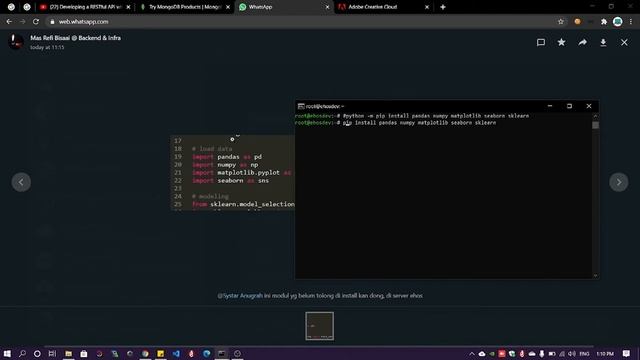Close the MongoDB Products tab
The height and width of the screenshot is (360, 640).
pyautogui.click(x=228, y=7)
